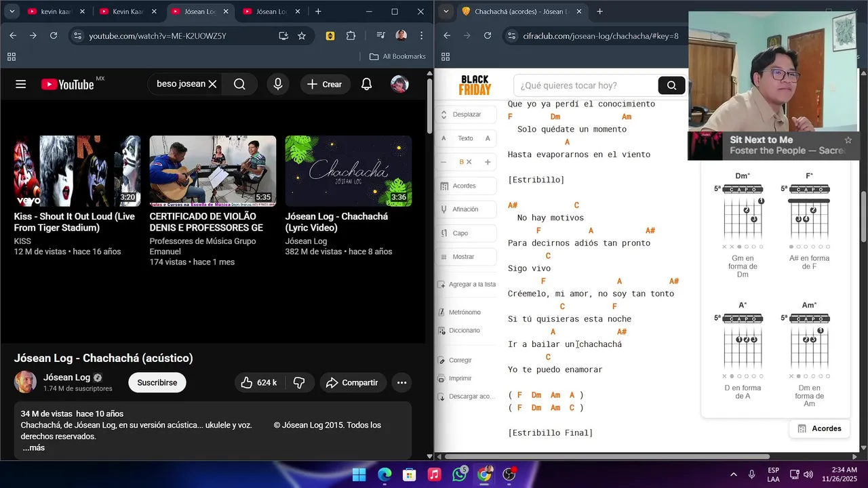Click the yellow extension icon in toolbar
Image resolution: width=868 pixels, height=488 pixels.
click(x=330, y=35)
